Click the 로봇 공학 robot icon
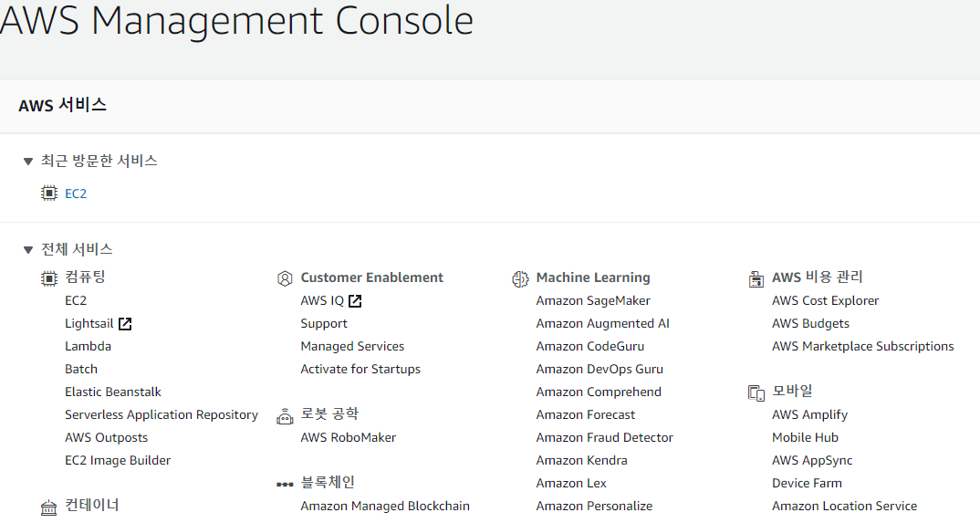The height and width of the screenshot is (523, 980). coord(285,416)
